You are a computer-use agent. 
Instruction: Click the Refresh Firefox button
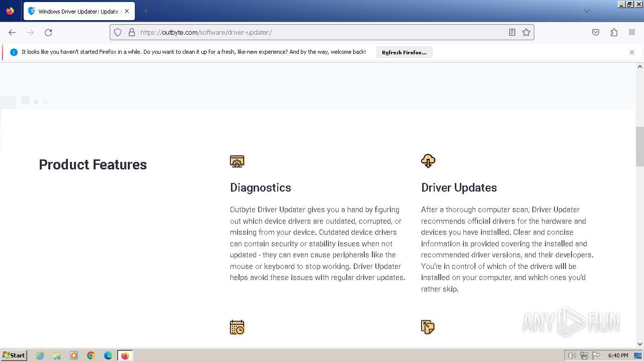(x=404, y=52)
